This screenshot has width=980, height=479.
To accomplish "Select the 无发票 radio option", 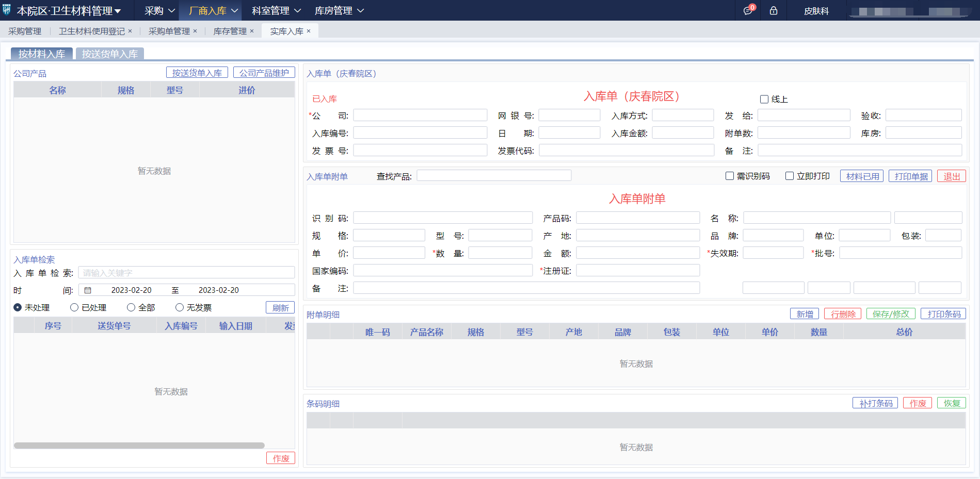I will 180,307.
